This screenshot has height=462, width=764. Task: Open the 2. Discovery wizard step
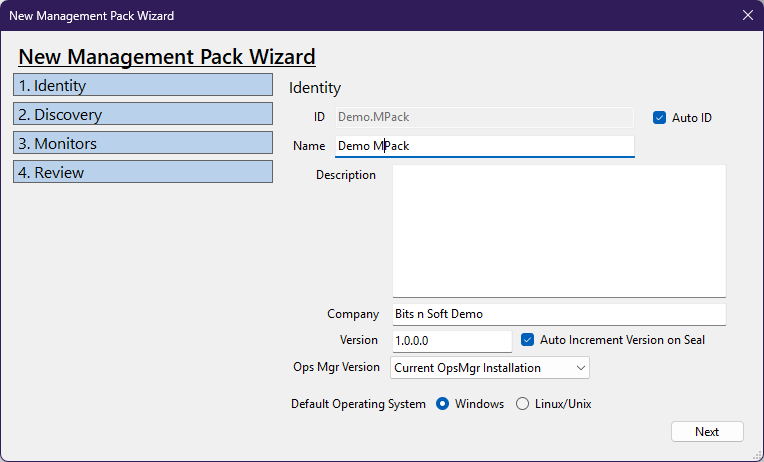point(143,114)
